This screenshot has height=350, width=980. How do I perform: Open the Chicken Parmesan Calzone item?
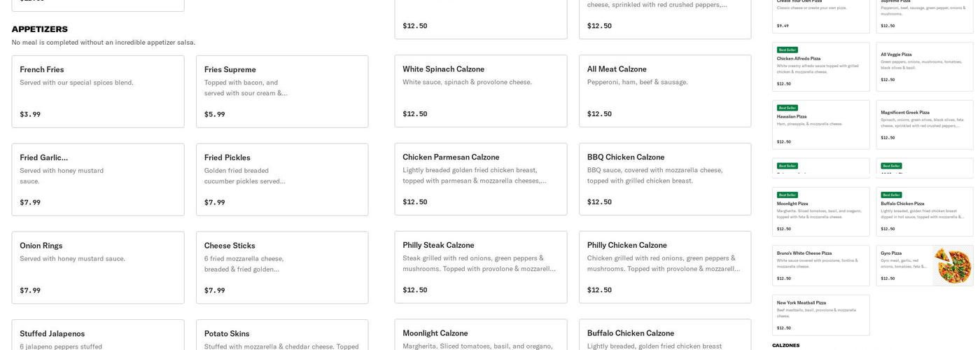[481, 179]
